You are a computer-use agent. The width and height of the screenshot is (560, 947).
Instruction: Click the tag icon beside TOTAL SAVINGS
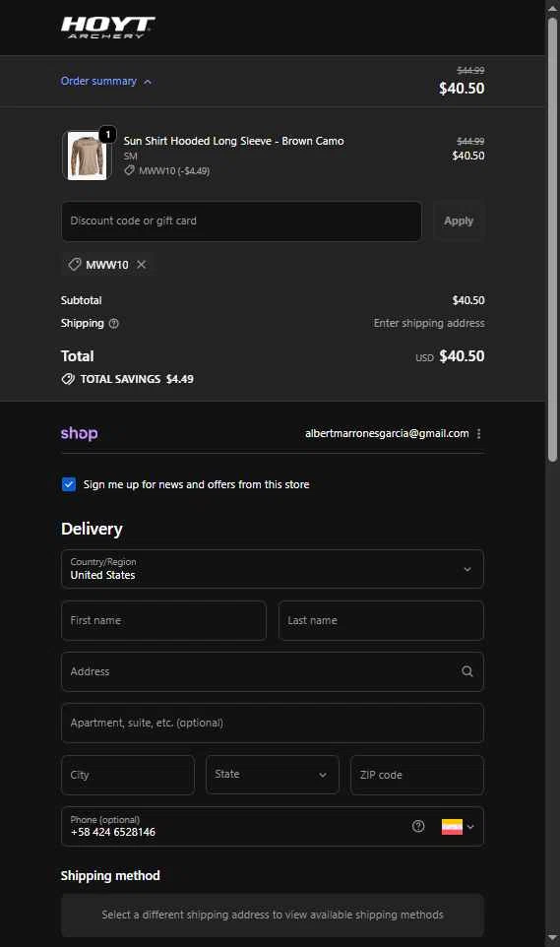pos(68,379)
